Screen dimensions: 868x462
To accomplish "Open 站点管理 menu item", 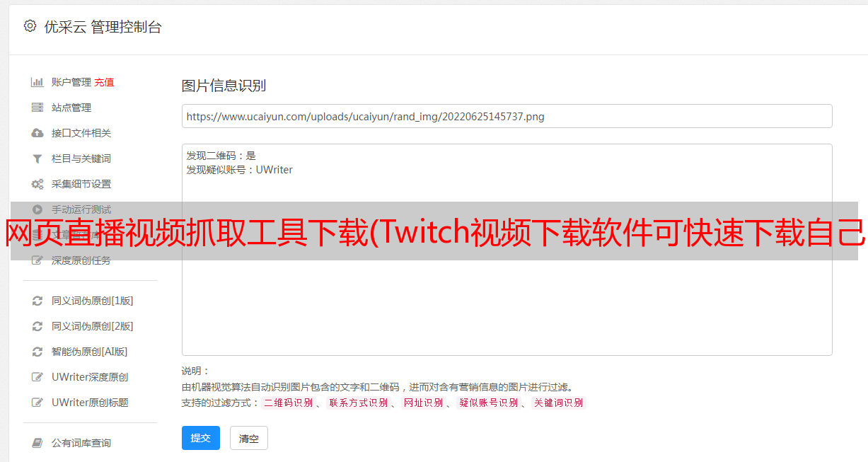I will point(71,108).
